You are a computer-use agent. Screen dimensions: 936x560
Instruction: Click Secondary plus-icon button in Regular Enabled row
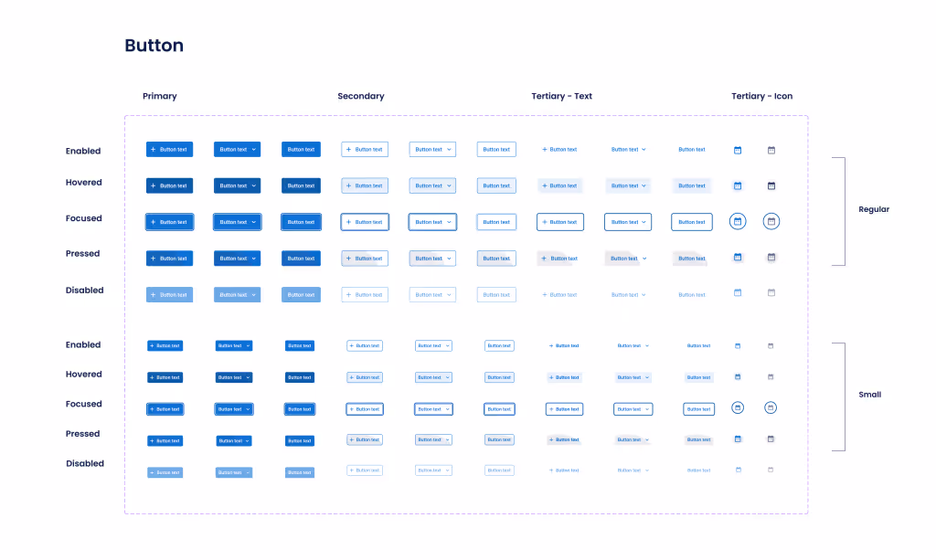(365, 150)
